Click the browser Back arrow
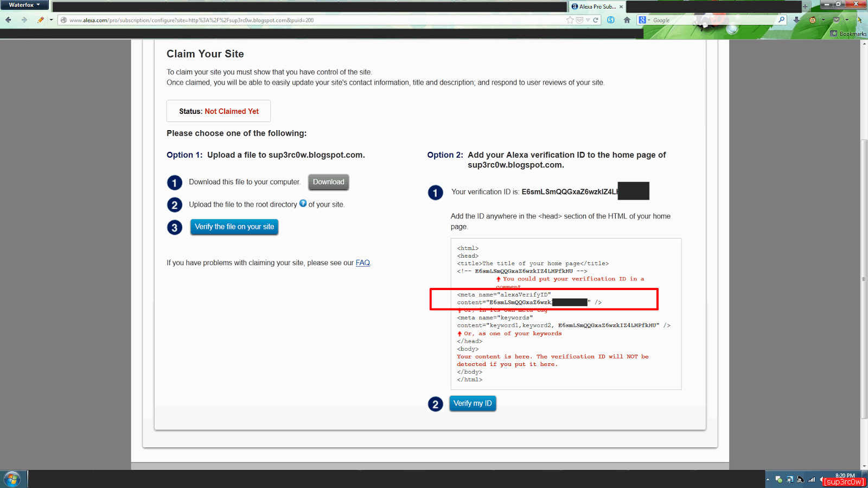Viewport: 868px width, 488px height. (x=9, y=20)
